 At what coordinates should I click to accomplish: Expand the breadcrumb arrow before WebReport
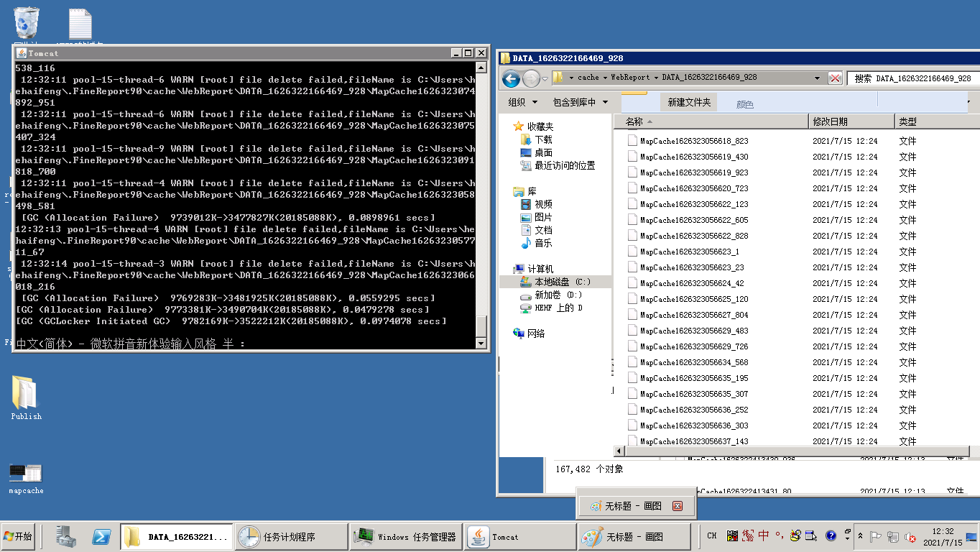[605, 78]
